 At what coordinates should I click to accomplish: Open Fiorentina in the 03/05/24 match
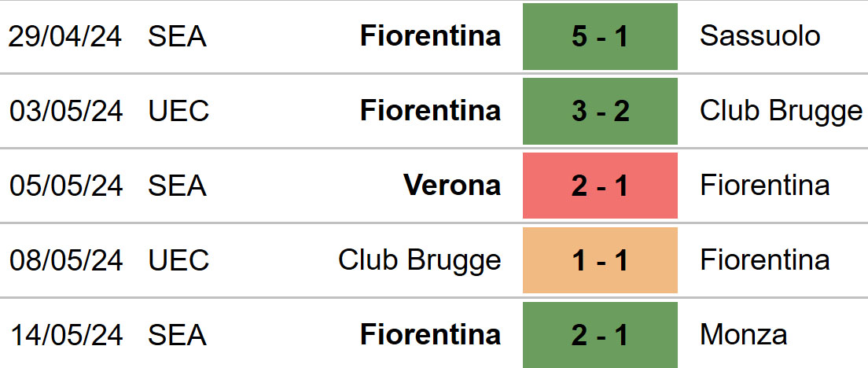coord(431,111)
